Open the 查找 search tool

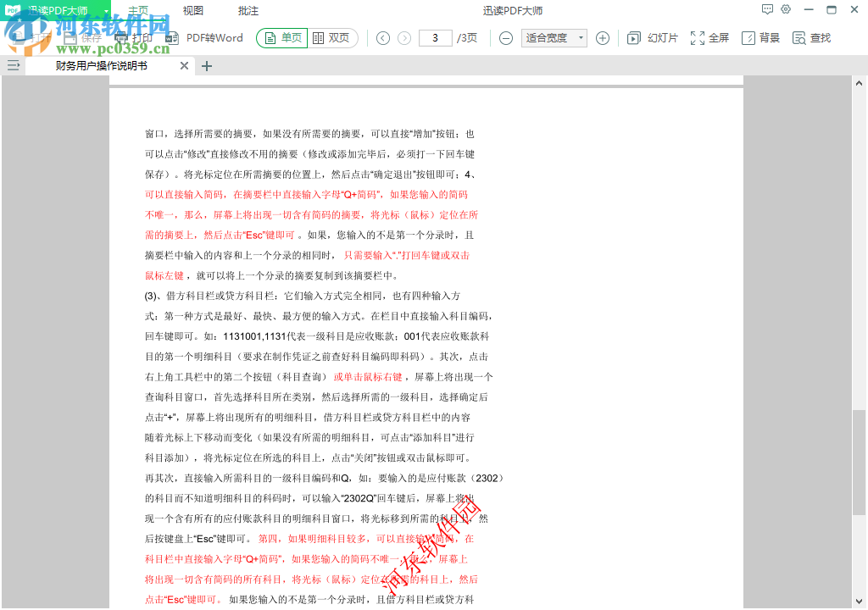point(810,37)
